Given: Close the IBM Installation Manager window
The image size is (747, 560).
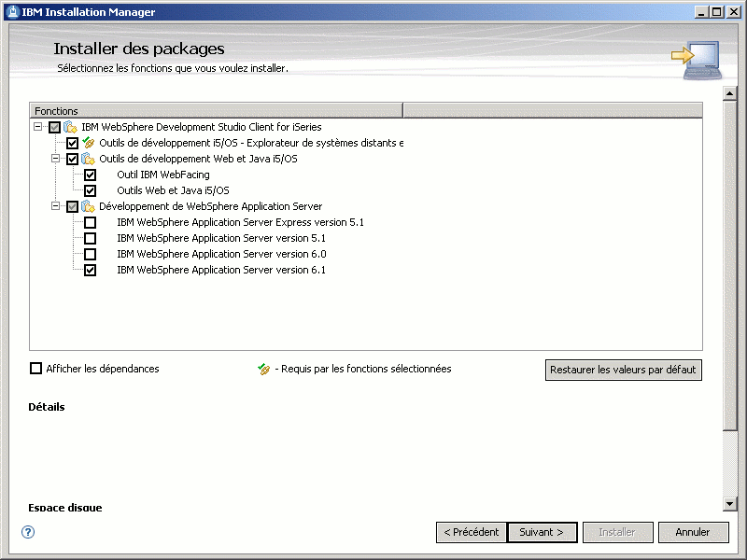Looking at the screenshot, I should tap(734, 12).
